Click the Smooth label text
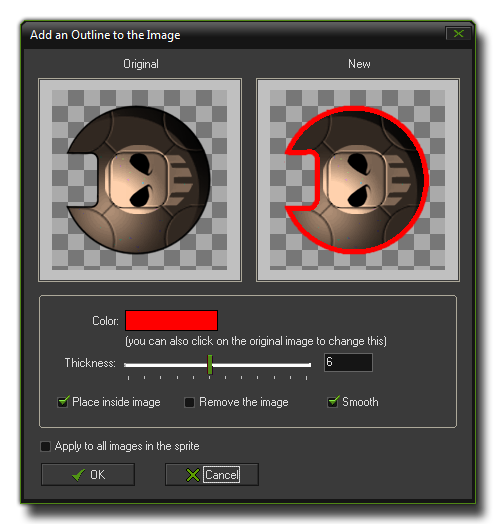Image resolution: width=496 pixels, height=524 pixels. point(360,402)
